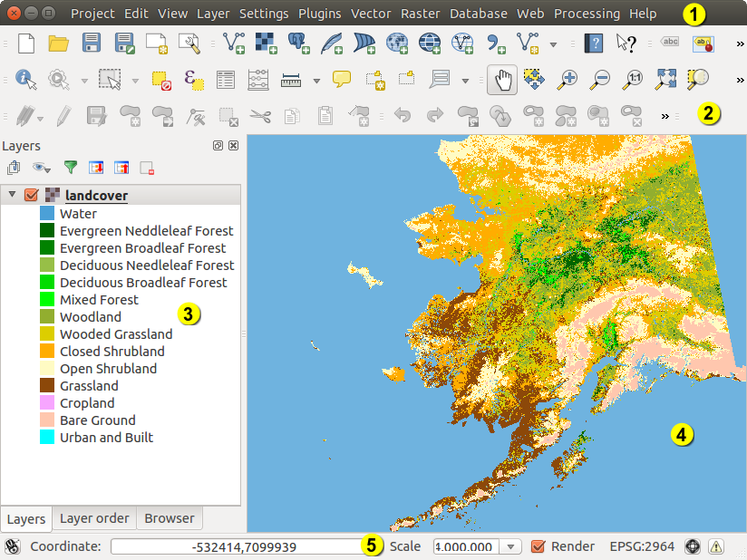Click the Zoom In magnifier tool

568,80
